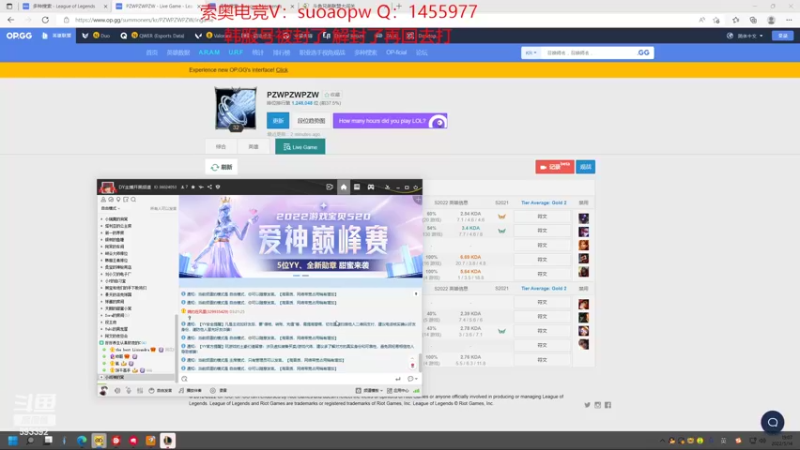800x450 pixels.
Task: Select the Live Game tab
Action: pos(300,147)
